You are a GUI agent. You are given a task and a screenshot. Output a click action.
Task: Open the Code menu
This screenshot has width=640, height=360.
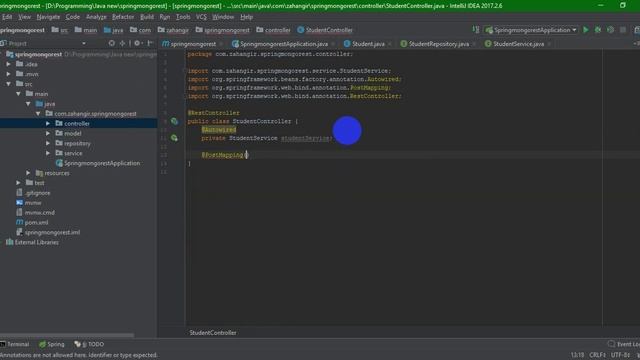[x=73, y=17]
